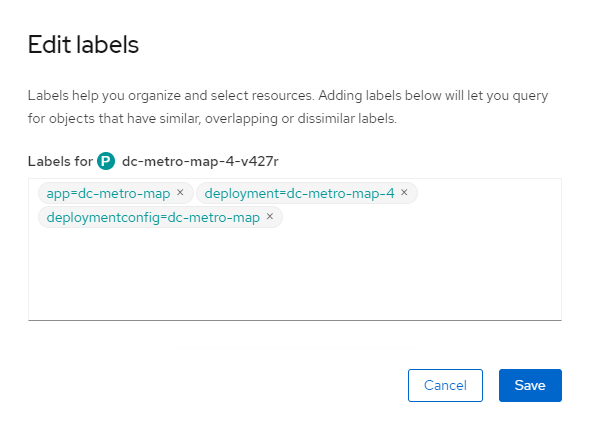Focus the empty area of labels input box

point(295,275)
